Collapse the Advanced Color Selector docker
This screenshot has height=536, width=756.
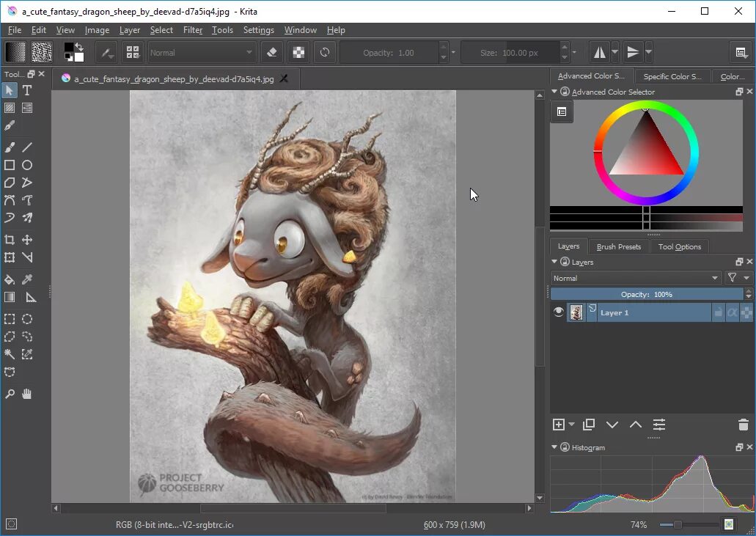[554, 91]
